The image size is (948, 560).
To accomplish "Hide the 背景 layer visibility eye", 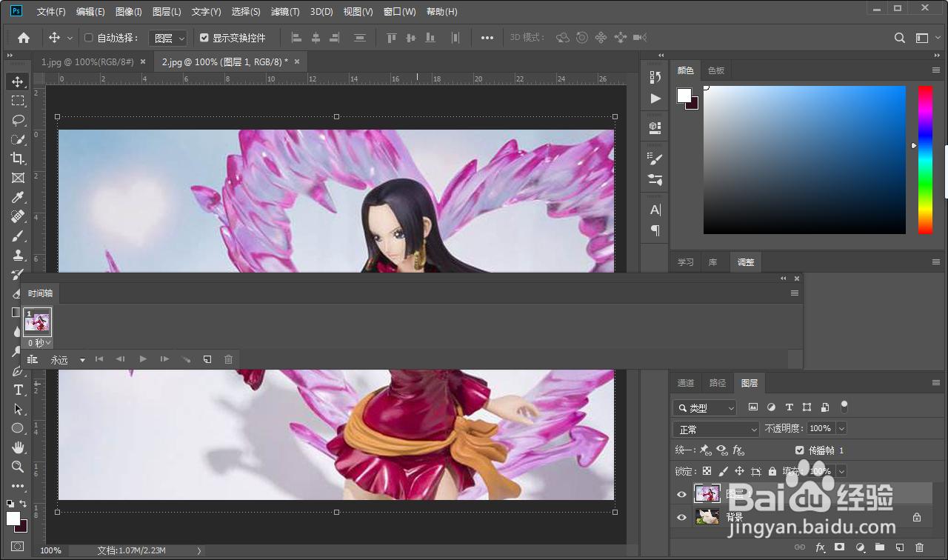I will click(x=681, y=517).
